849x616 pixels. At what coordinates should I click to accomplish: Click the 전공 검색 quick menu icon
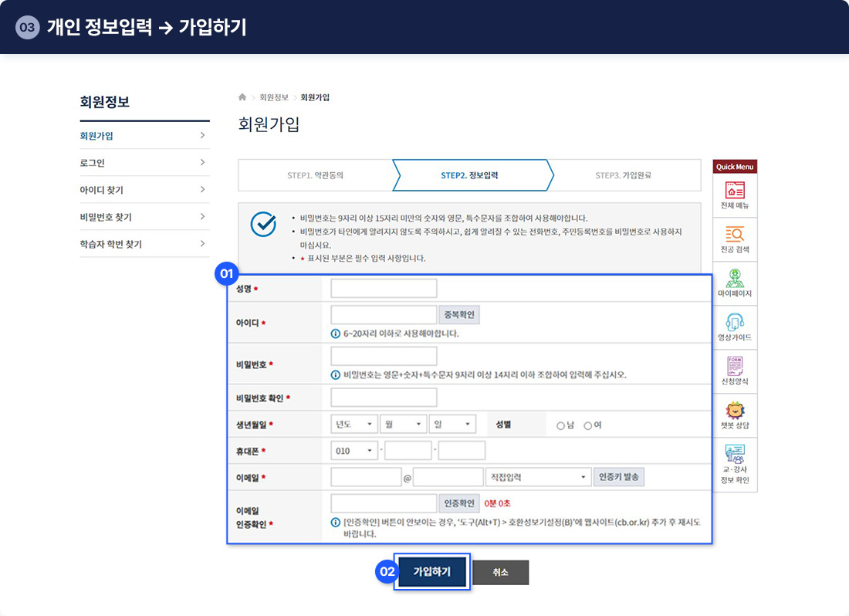tap(735, 234)
